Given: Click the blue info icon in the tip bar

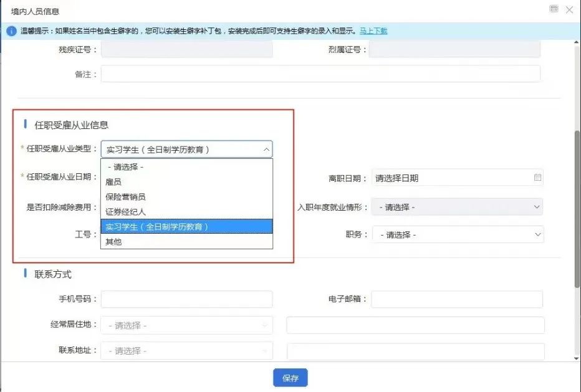Looking at the screenshot, I should click(11, 31).
